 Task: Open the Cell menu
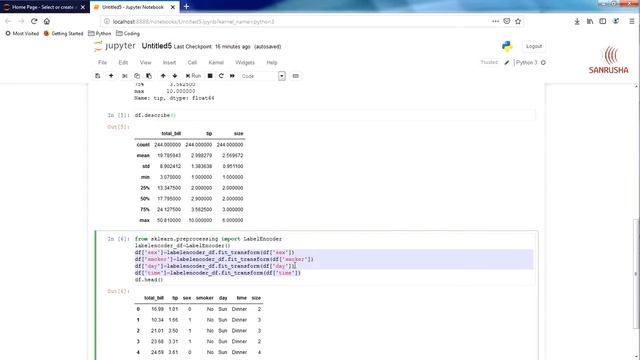pos(192,62)
